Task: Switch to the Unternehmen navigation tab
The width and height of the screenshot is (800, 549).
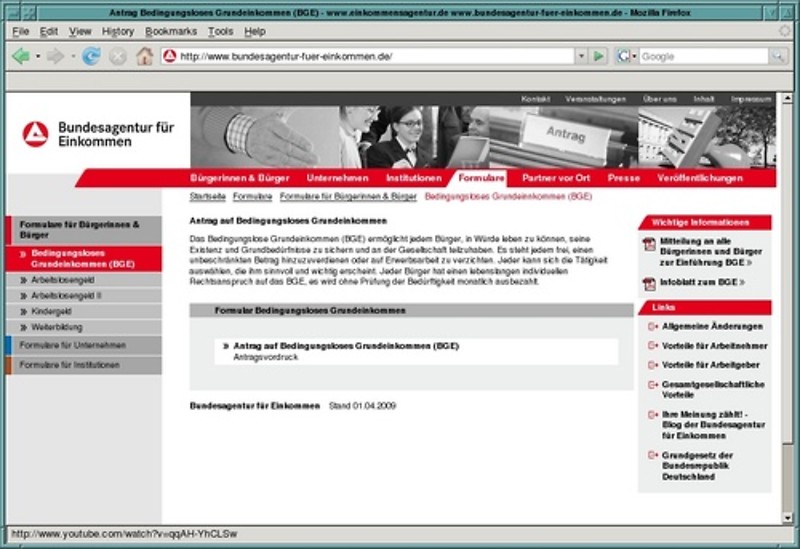Action: (x=337, y=178)
